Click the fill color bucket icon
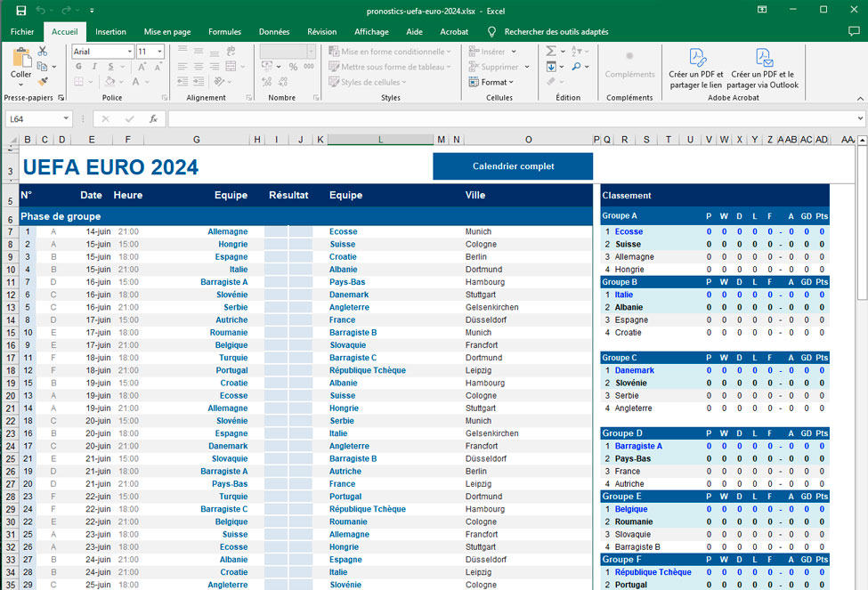The height and width of the screenshot is (590, 868). pyautogui.click(x=110, y=82)
